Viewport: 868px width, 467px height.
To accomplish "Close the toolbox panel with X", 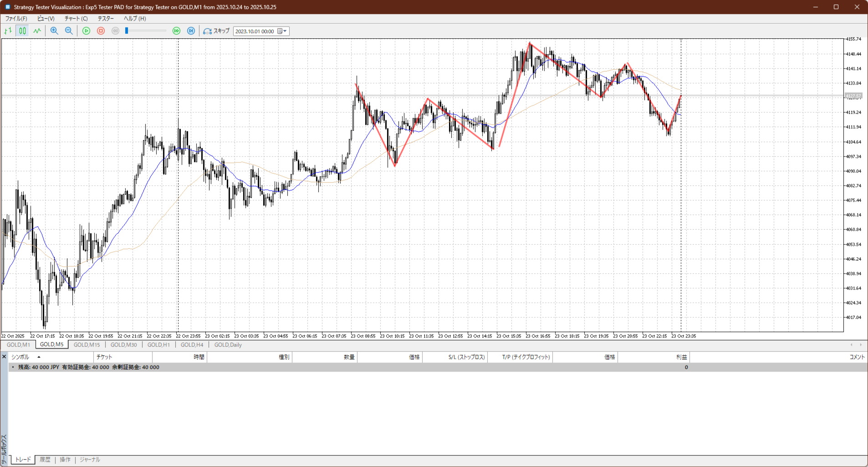I will (4, 357).
